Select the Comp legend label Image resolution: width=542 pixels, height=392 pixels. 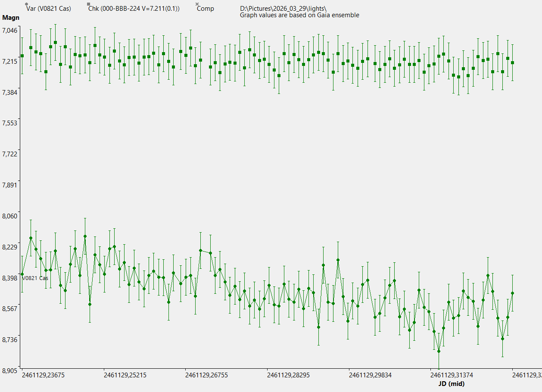(x=206, y=9)
